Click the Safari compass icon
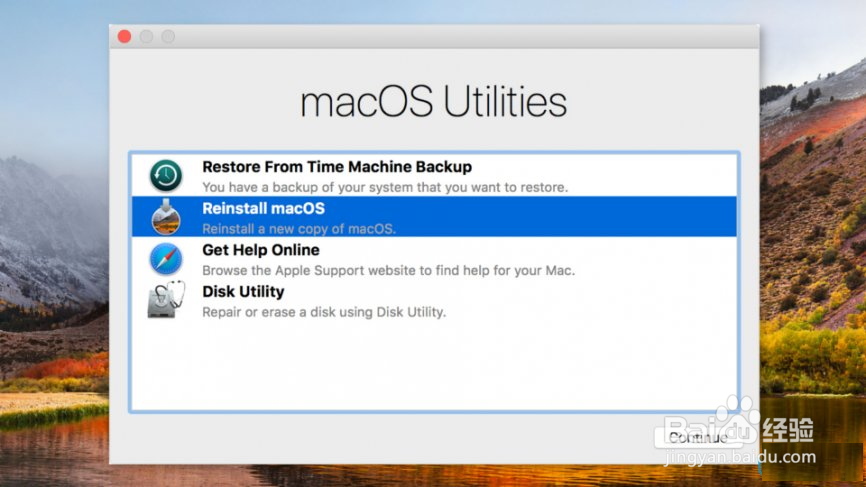 [166, 259]
